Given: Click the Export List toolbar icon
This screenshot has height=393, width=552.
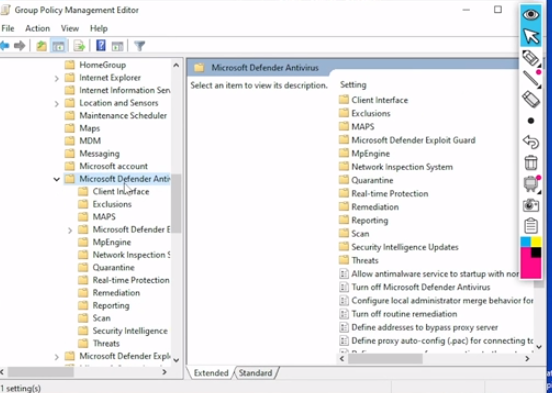Looking at the screenshot, I should (x=80, y=46).
